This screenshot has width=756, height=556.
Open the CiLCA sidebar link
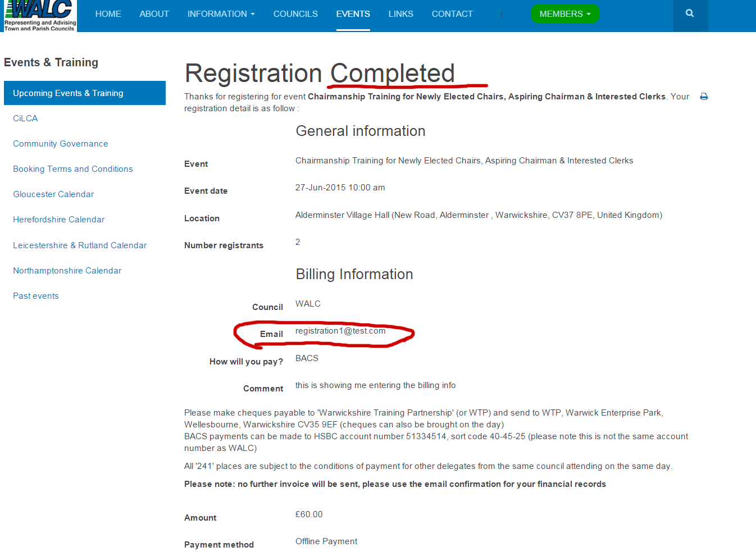[x=25, y=119]
